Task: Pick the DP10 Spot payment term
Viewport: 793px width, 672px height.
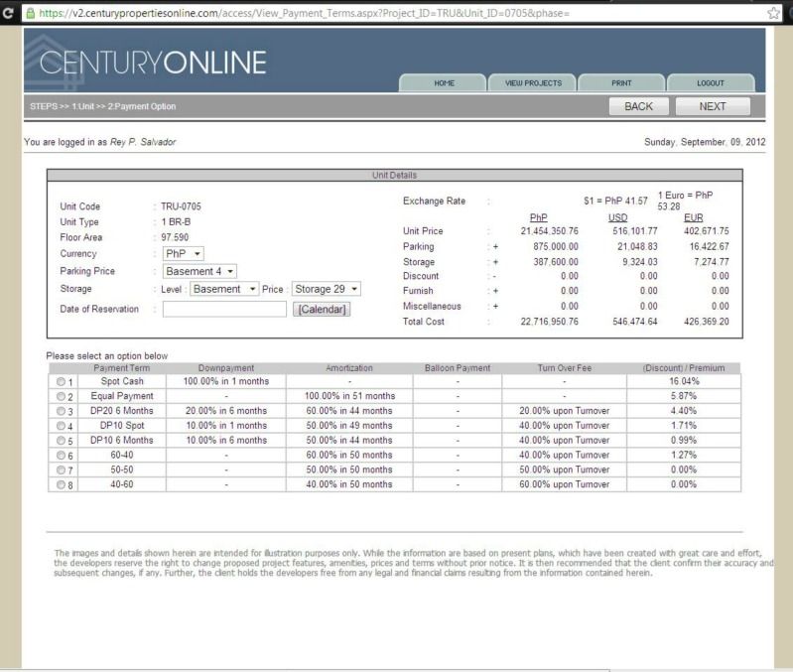Action: pyautogui.click(x=62, y=426)
